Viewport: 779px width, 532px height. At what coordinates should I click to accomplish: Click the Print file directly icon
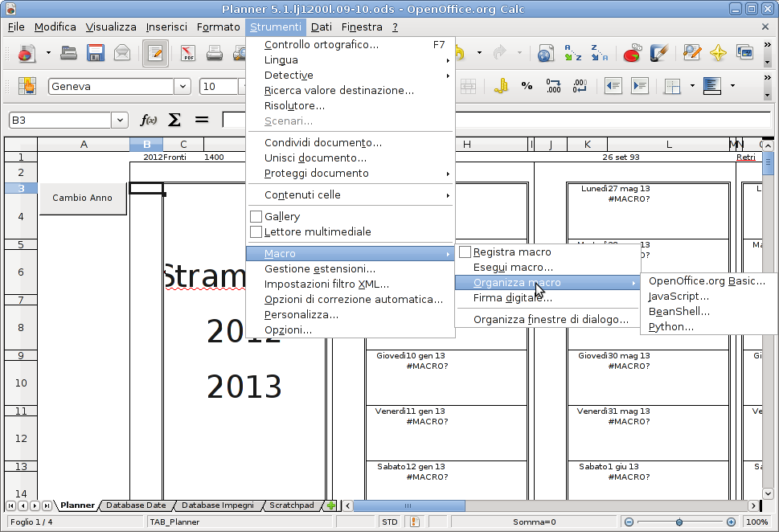(215, 53)
